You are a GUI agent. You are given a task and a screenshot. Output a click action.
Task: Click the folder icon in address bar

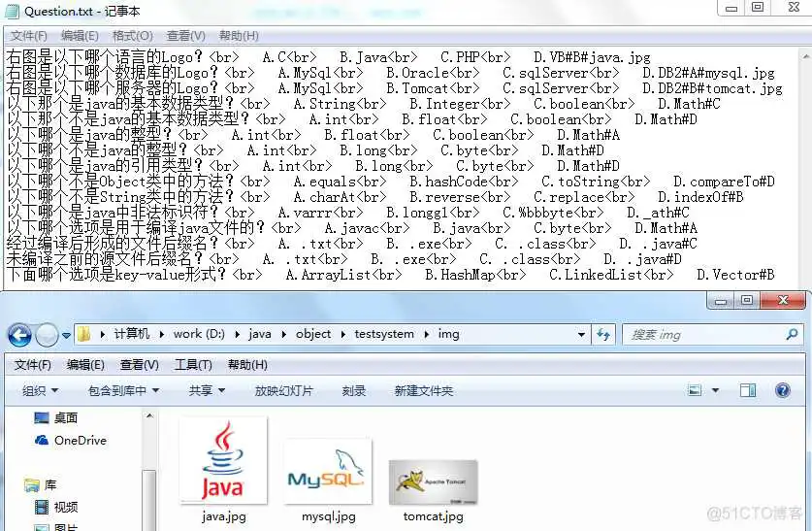click(x=84, y=335)
